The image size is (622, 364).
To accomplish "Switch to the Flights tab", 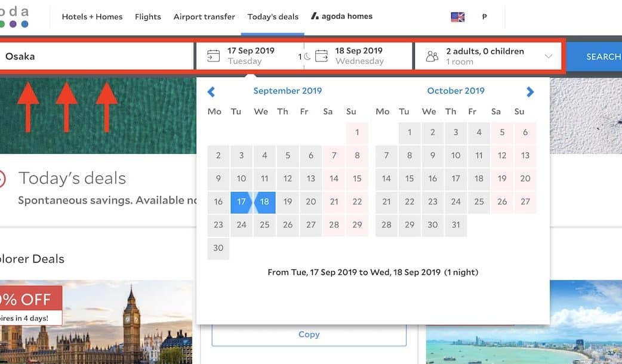I will (147, 17).
